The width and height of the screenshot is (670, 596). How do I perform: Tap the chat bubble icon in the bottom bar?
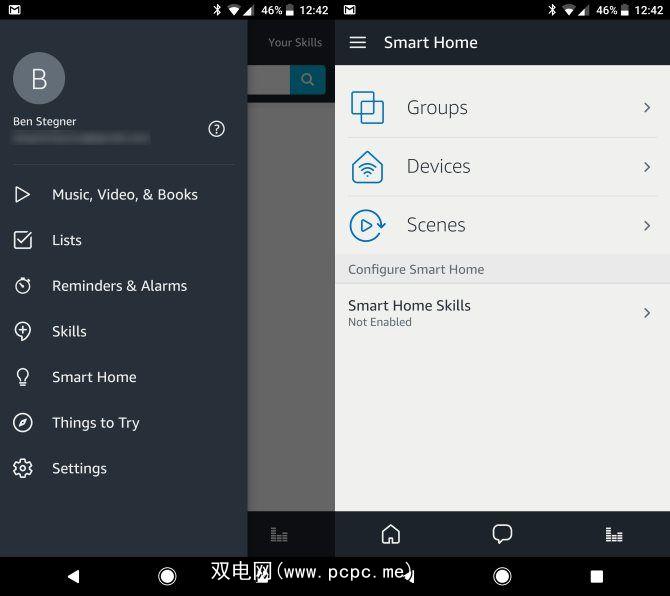pyautogui.click(x=502, y=534)
